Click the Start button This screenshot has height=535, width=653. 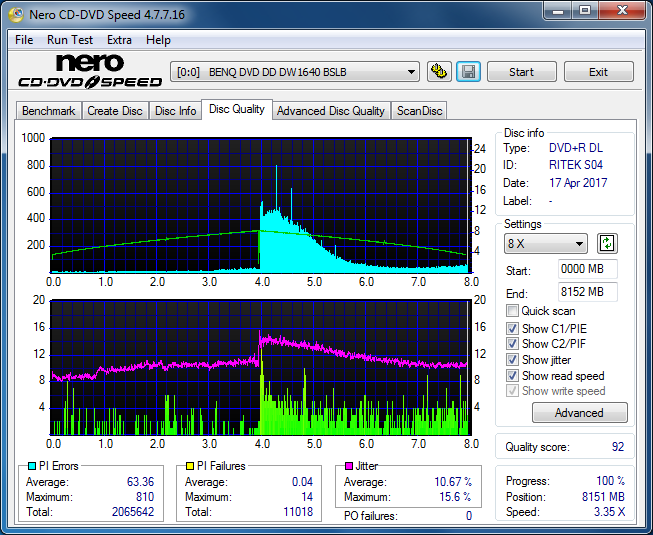[521, 72]
